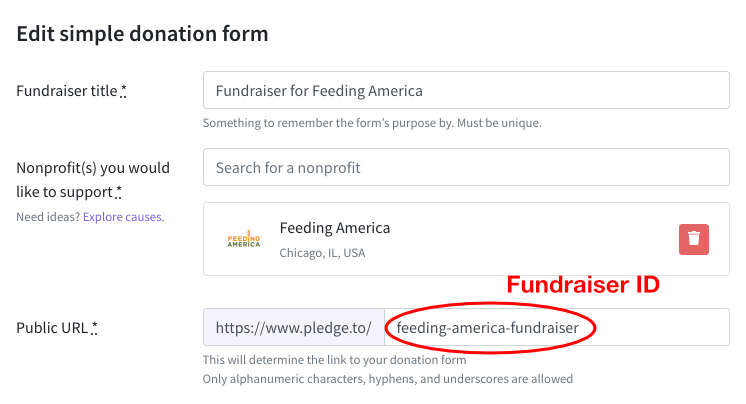Click the red trash delete icon

pyautogui.click(x=694, y=240)
